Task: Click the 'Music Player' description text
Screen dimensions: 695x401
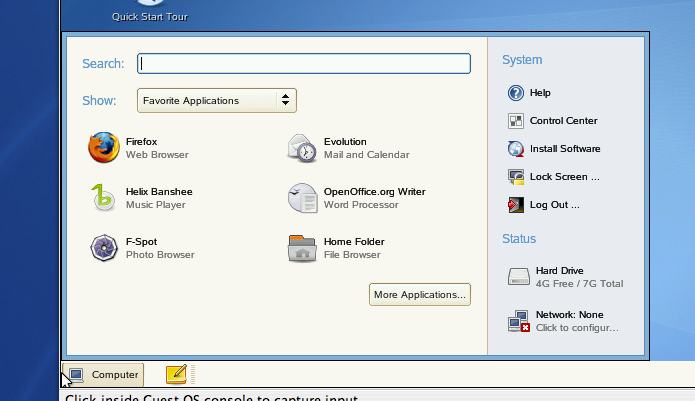Action: tap(156, 205)
